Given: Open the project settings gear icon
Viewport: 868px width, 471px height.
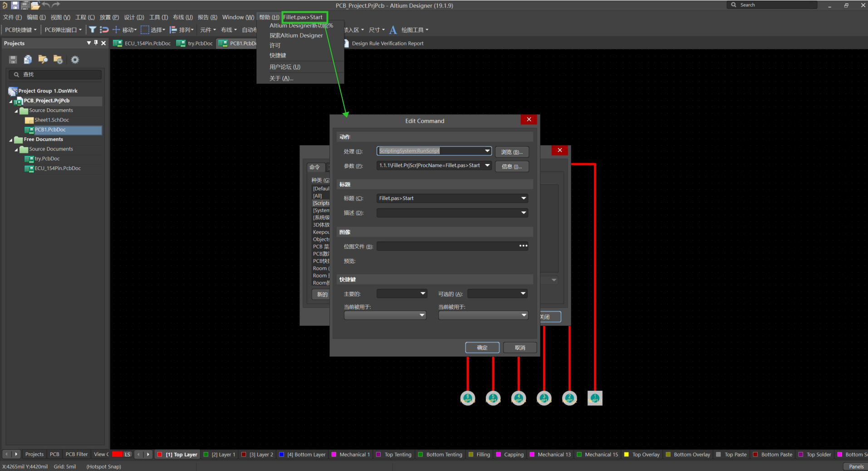Looking at the screenshot, I should 75,60.
